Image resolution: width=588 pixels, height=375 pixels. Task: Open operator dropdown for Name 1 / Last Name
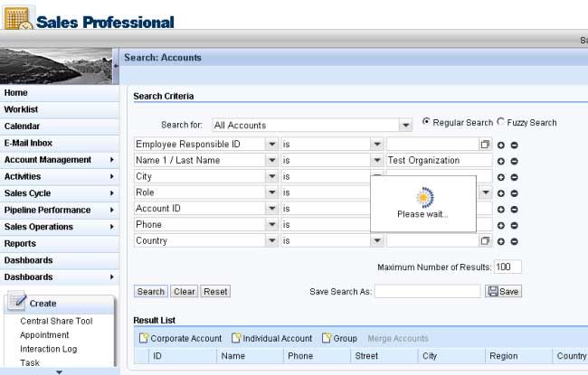coord(377,160)
